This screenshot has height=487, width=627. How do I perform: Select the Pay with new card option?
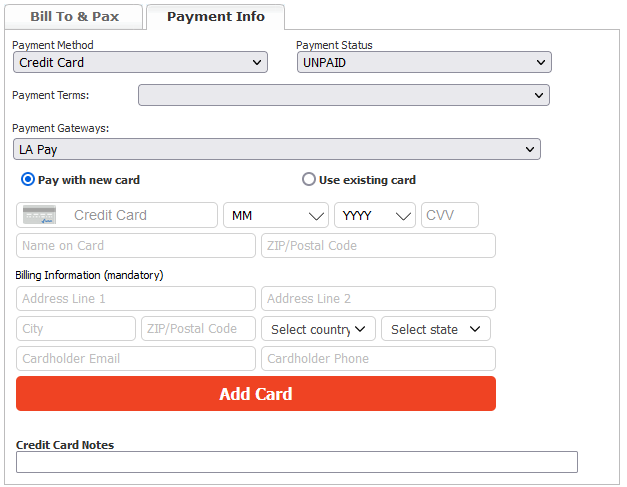29,180
